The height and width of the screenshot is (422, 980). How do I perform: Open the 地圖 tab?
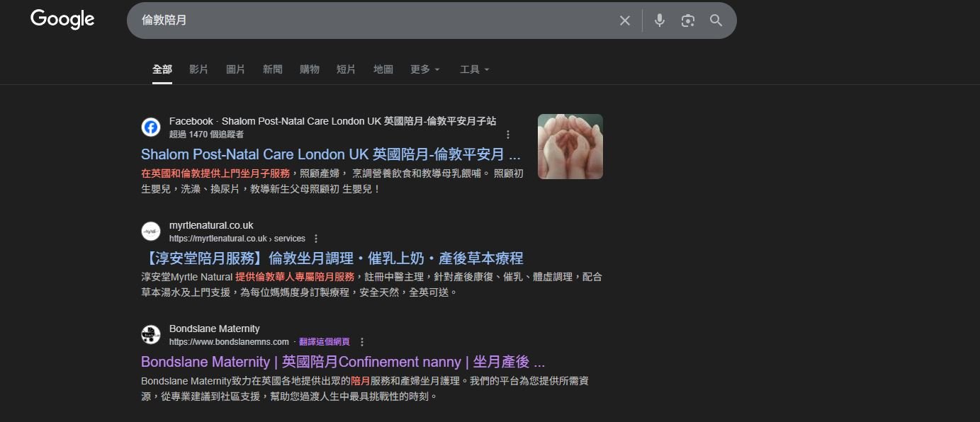click(383, 69)
